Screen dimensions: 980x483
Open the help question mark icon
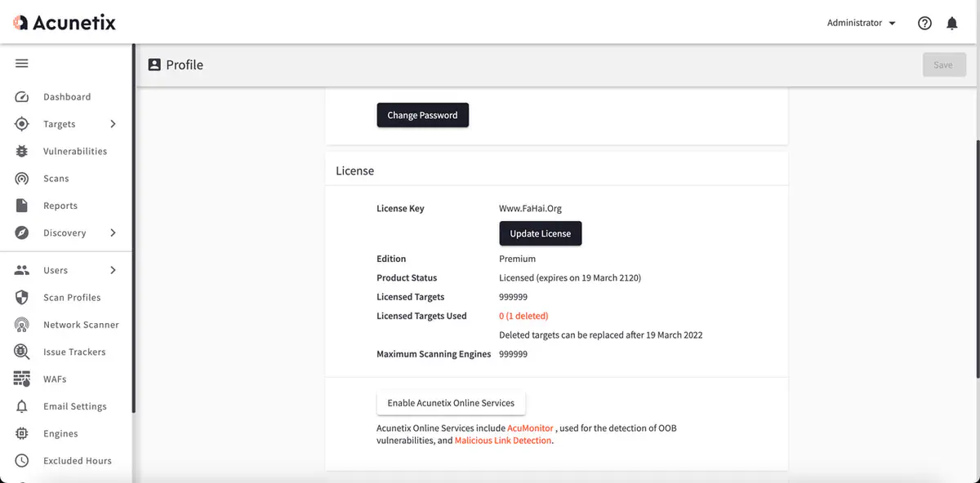tap(924, 23)
